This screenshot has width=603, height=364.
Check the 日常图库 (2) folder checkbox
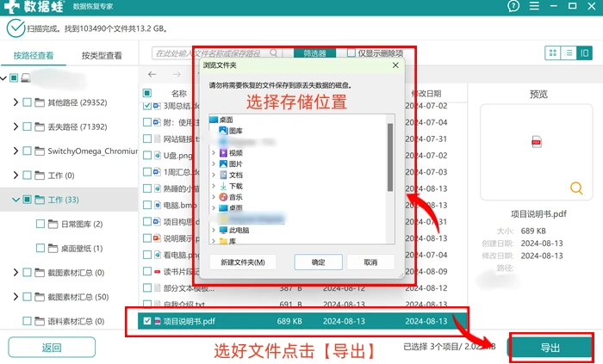(40, 224)
